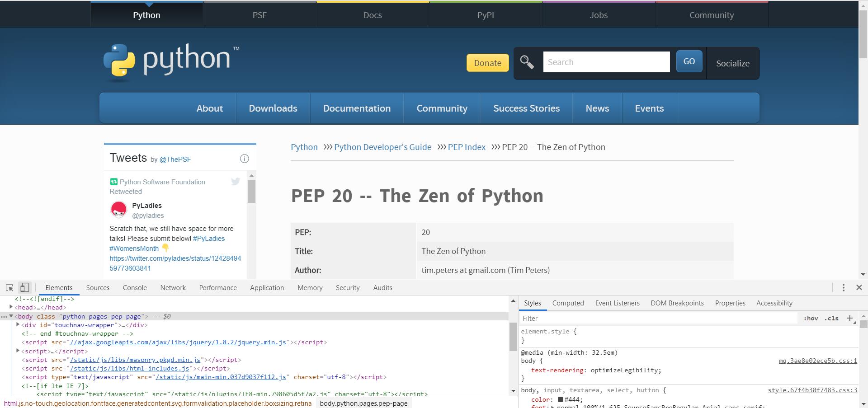
Task: Click the #444 color swatch
Action: click(561, 399)
